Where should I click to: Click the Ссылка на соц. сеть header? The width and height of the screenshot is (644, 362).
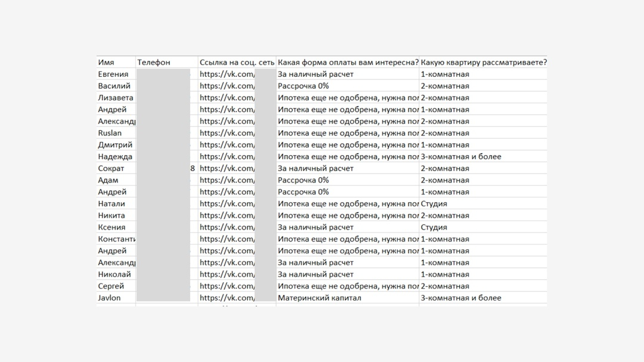pos(237,62)
